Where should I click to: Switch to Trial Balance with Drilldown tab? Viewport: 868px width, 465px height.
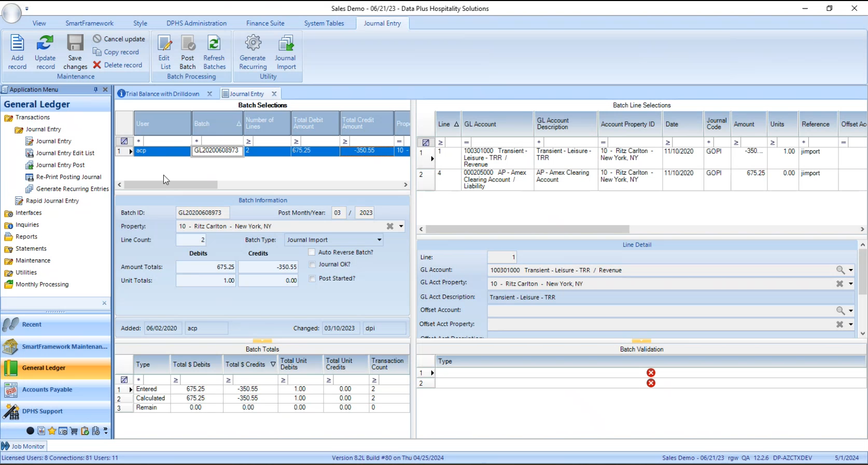coord(162,94)
